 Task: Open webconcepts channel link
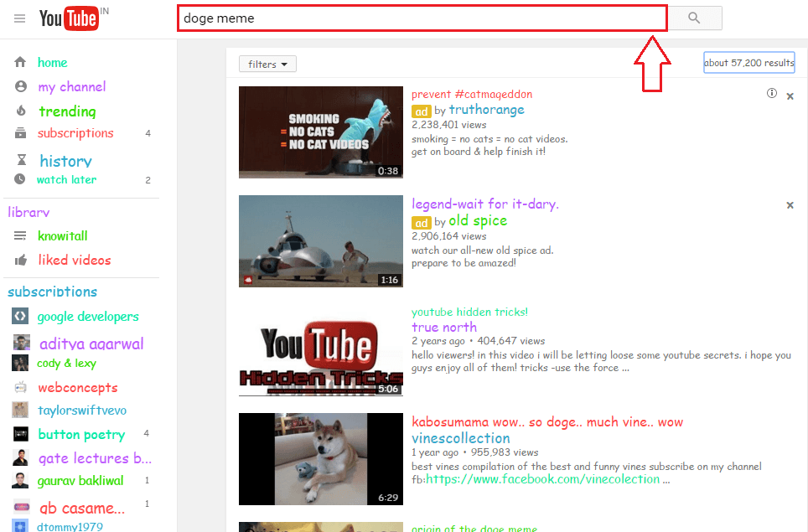pyautogui.click(x=78, y=388)
